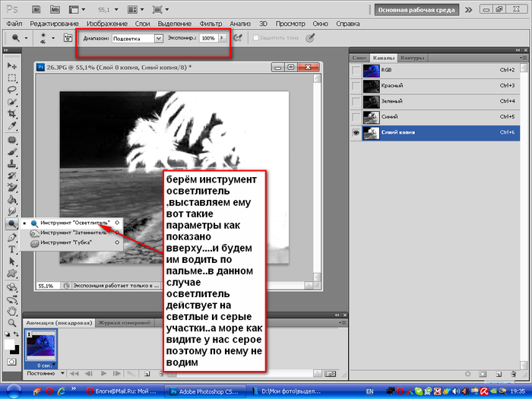
Task: Open Adobe Bridge from the application bar
Action: [36, 9]
